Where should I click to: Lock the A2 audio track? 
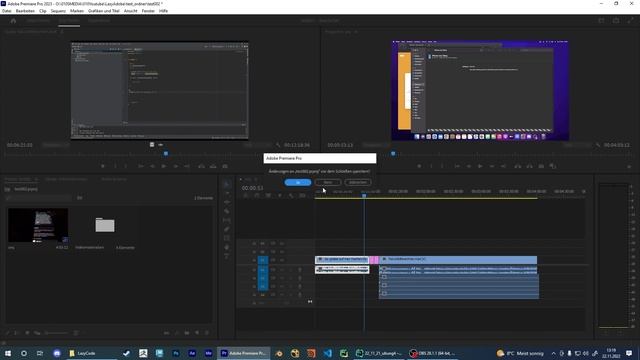(254, 278)
